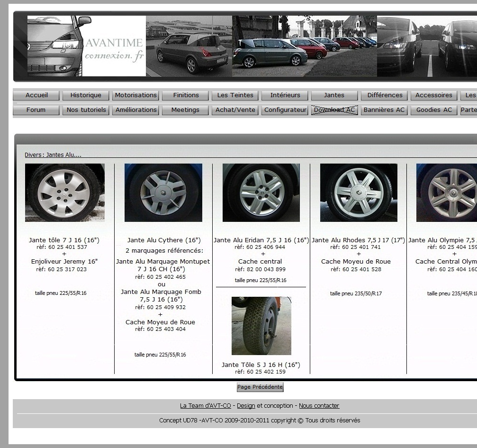Open the Jante Alu Eridan wheel image

click(261, 192)
